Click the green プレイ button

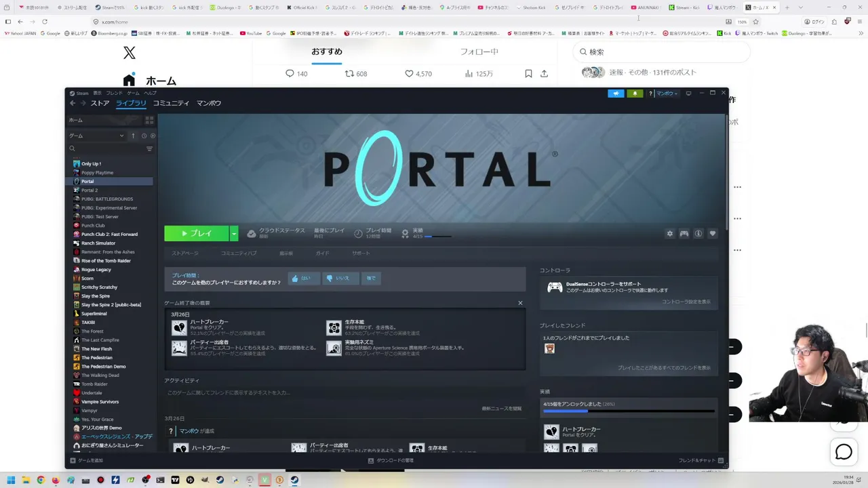point(197,233)
